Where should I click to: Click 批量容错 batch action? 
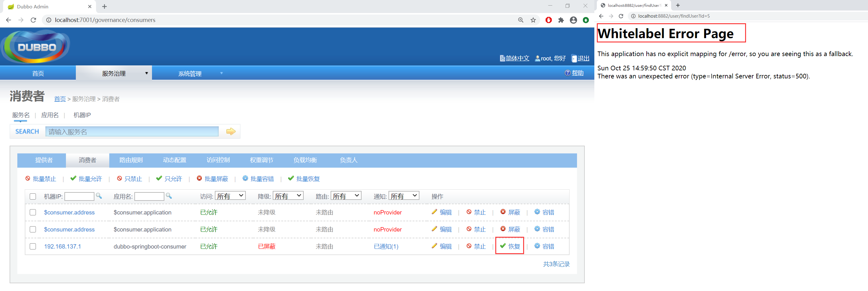click(x=258, y=179)
